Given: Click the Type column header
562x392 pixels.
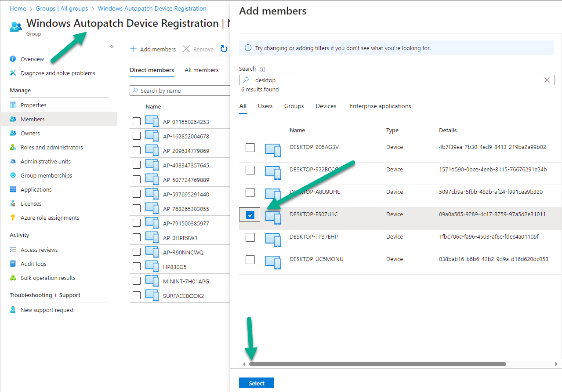Looking at the screenshot, I should [x=392, y=130].
